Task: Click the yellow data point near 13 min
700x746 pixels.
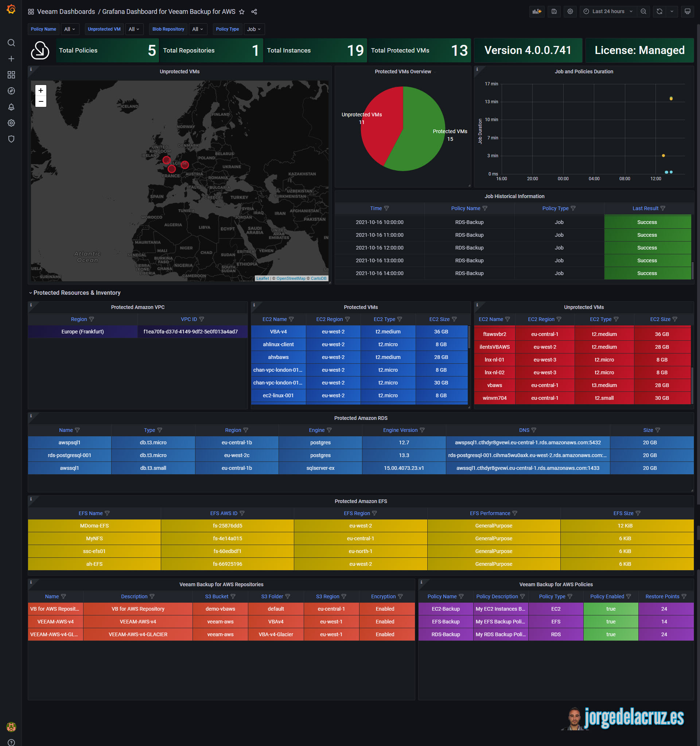Action: click(x=671, y=98)
